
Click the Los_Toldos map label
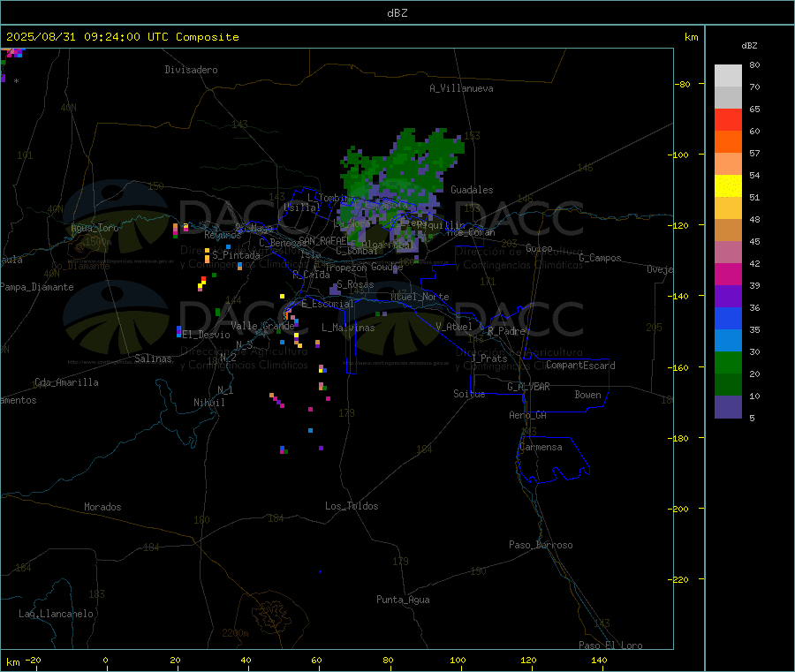[352, 506]
